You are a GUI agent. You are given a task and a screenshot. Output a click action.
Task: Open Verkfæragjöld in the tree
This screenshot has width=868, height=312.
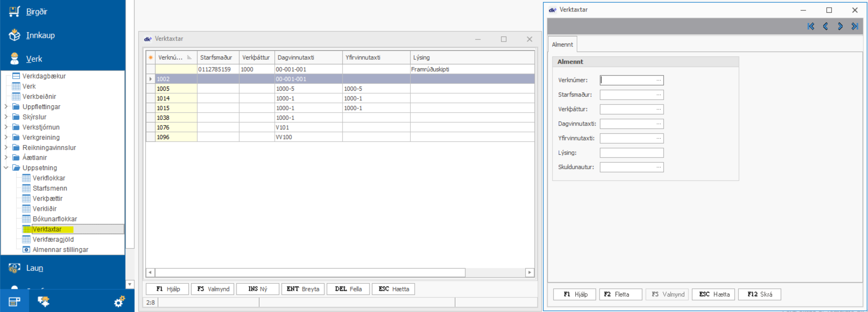53,239
